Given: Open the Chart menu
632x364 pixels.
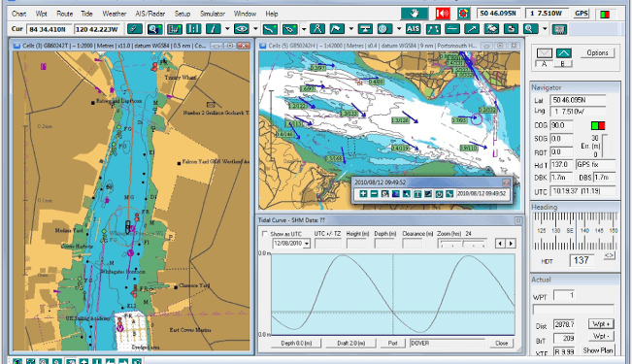Looking at the screenshot, I should (x=18, y=14).
